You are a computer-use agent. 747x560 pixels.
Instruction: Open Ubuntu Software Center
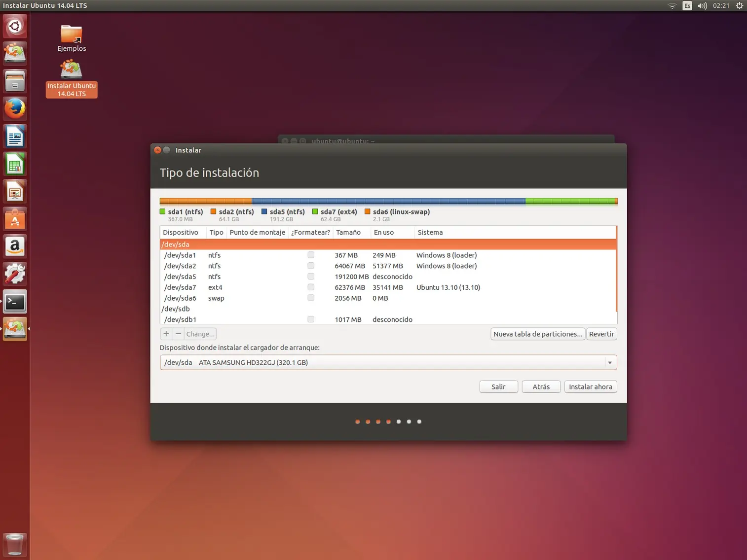pos(15,219)
